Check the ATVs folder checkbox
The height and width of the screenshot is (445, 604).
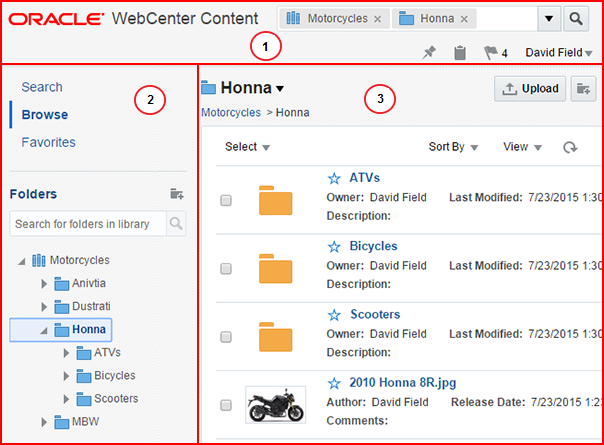tap(226, 200)
